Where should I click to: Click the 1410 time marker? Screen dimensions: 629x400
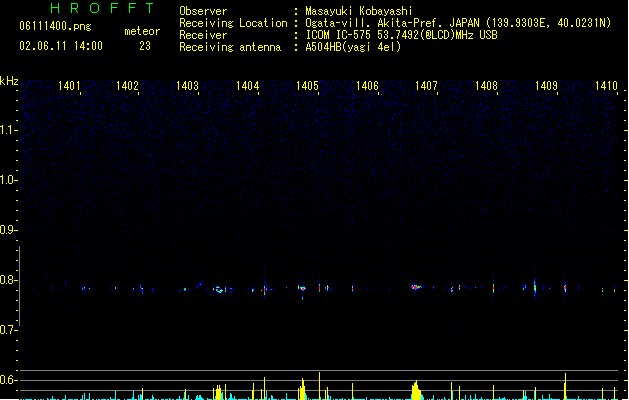point(606,86)
